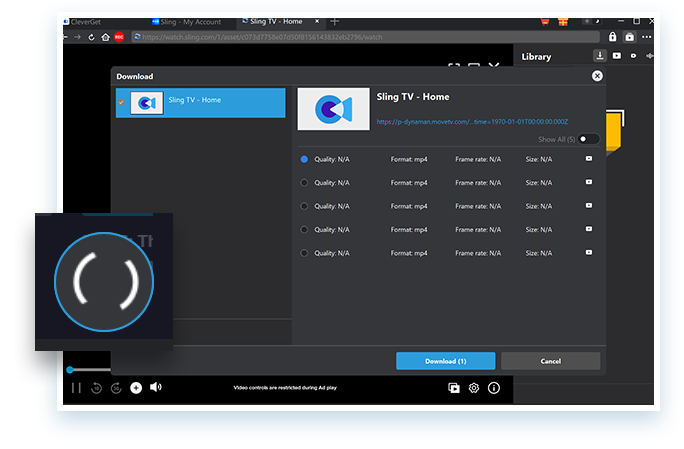684x449 pixels.
Task: Click the Download (1) button
Action: 445,361
